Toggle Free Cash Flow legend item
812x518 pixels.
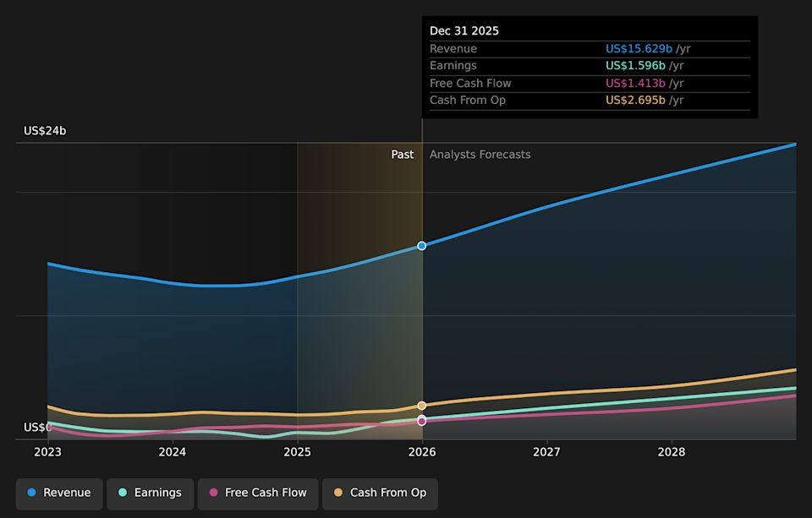258,493
